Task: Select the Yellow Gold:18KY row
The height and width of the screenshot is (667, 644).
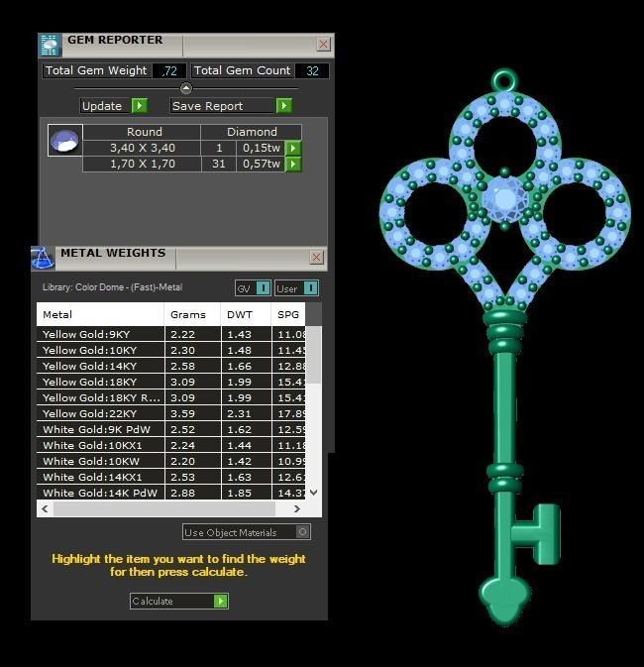Action: click(x=171, y=382)
